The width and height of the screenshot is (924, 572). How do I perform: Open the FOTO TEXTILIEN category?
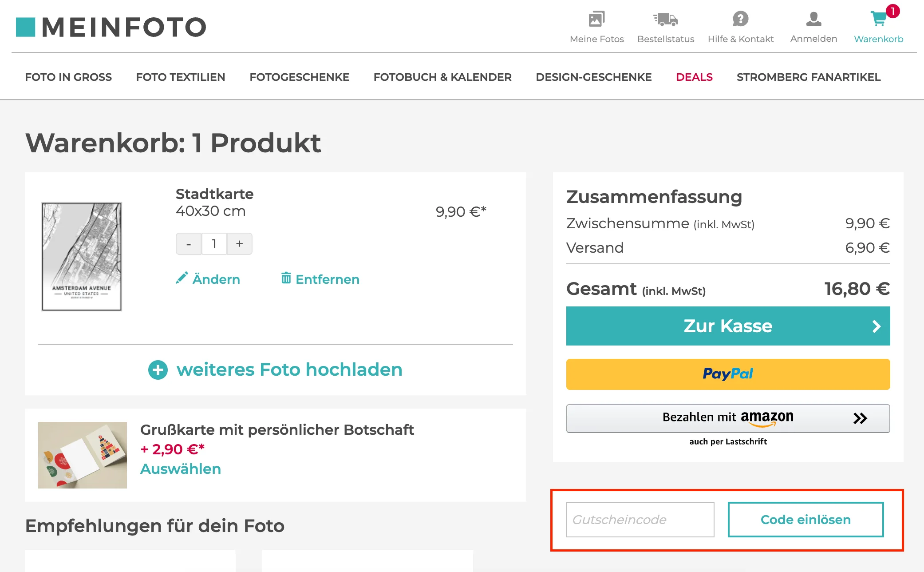(180, 77)
